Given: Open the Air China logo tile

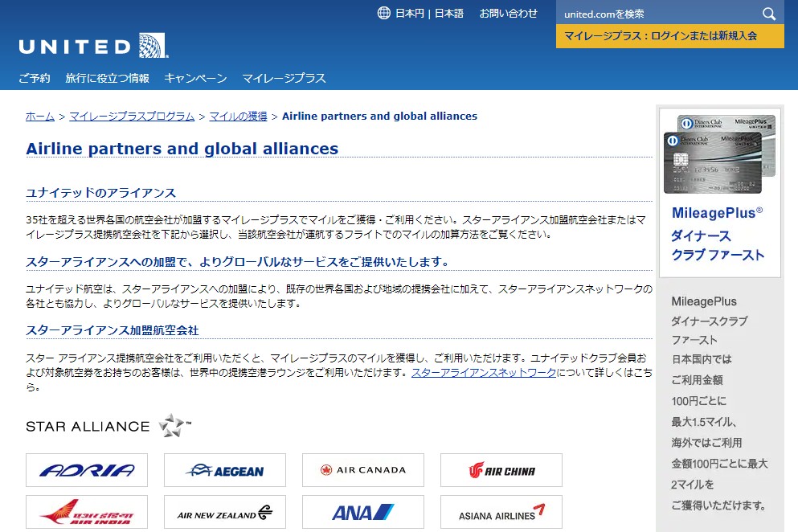Looking at the screenshot, I should (501, 470).
